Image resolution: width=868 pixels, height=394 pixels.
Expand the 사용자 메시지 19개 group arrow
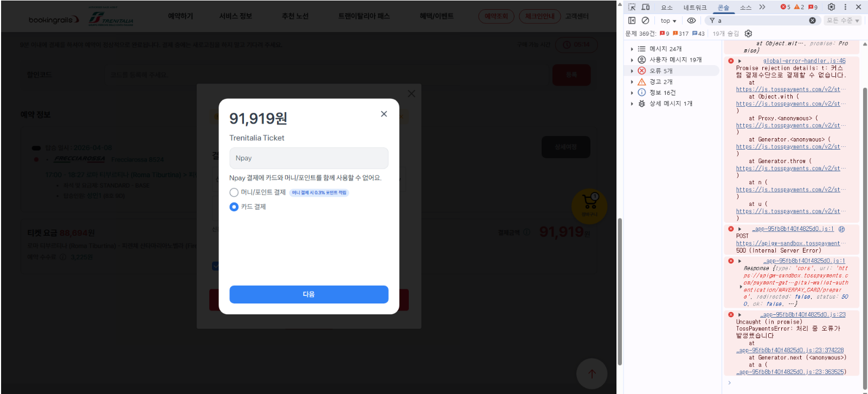(x=632, y=60)
